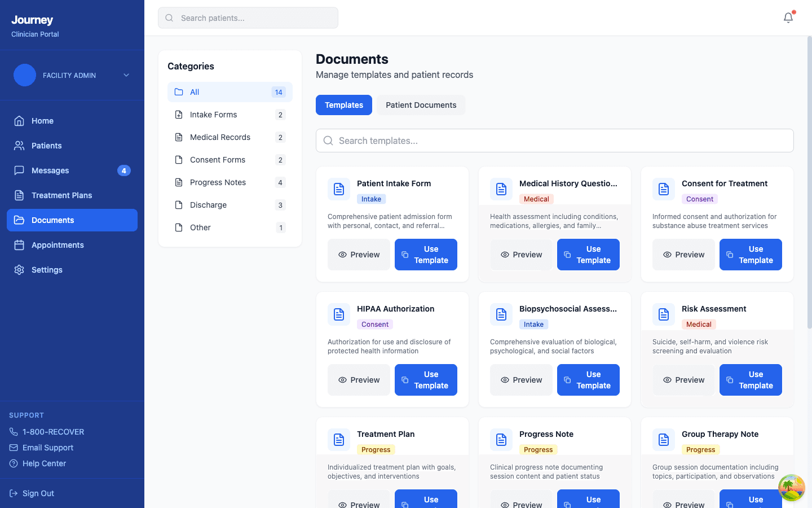812x508 pixels.
Task: Click the magnifier icon in patient search
Action: (x=169, y=17)
